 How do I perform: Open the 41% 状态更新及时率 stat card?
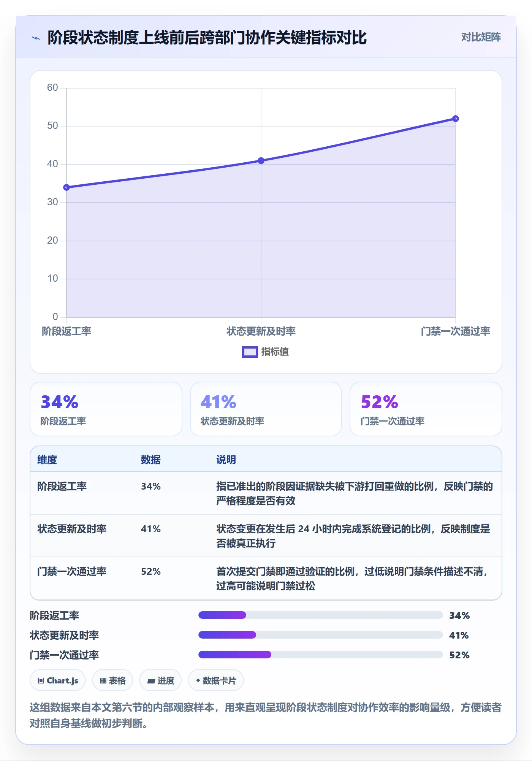click(266, 409)
